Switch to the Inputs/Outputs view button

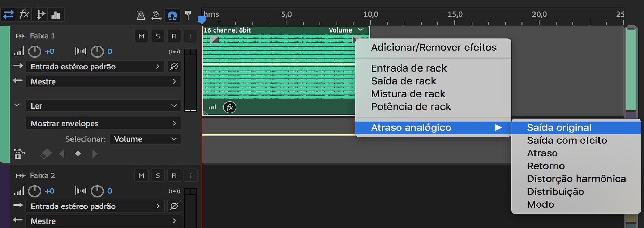pos(8,15)
